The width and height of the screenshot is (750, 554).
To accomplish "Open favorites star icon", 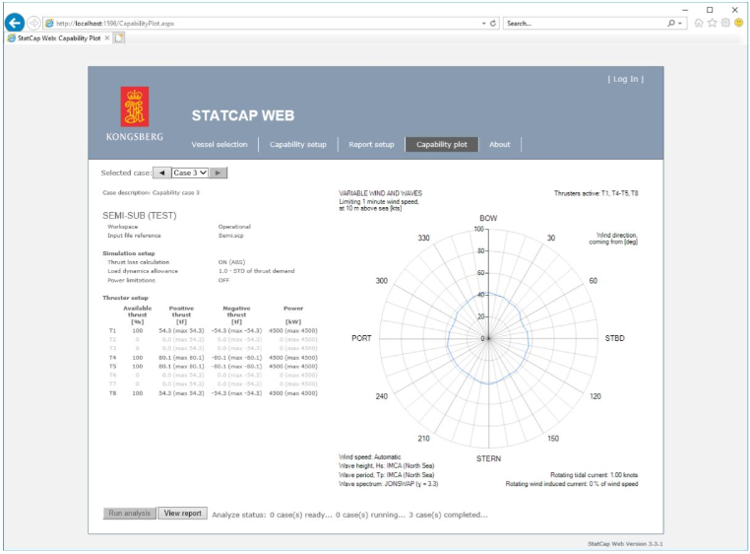I will pos(712,23).
